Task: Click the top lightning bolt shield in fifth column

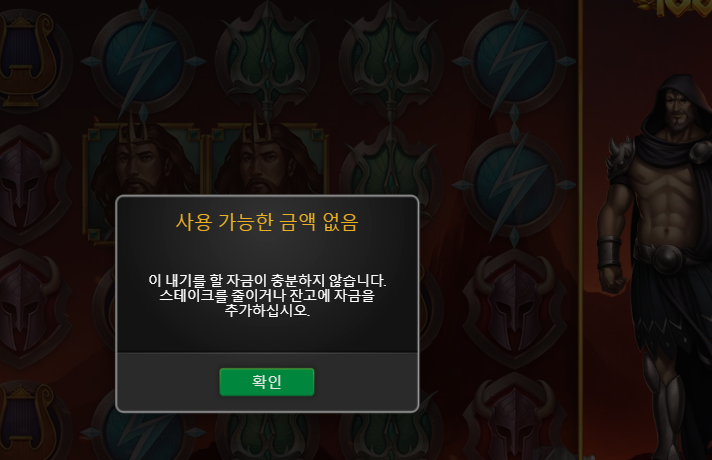Action: pyautogui.click(x=514, y=60)
